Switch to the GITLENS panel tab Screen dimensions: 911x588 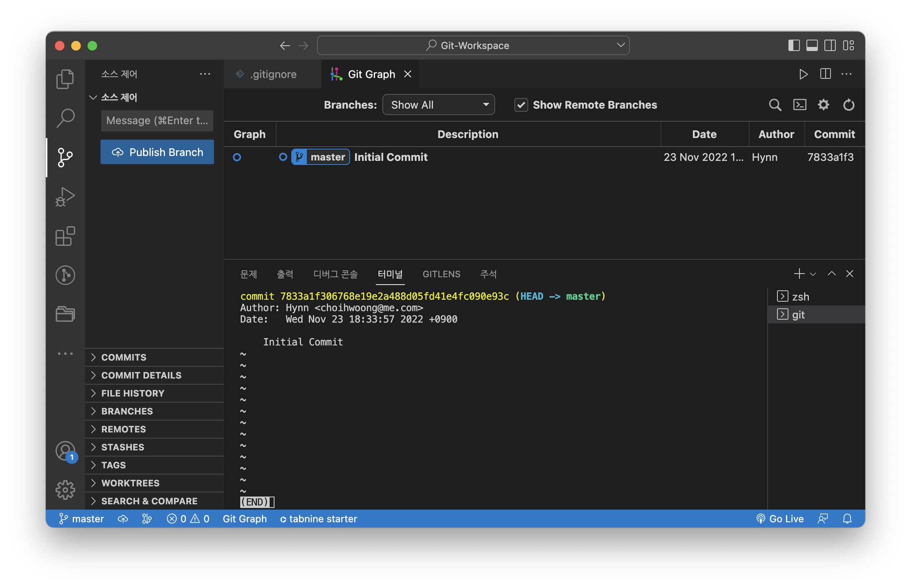pyautogui.click(x=441, y=274)
